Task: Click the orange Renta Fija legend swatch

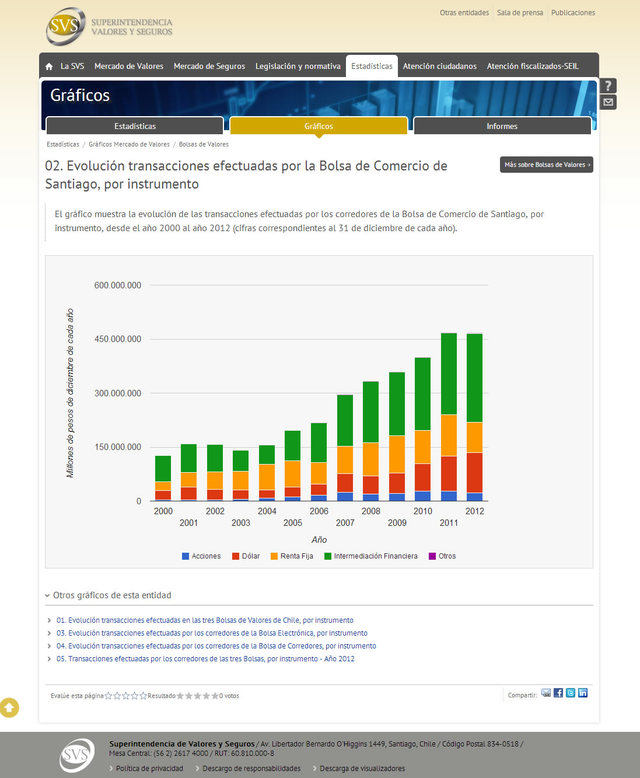Action: tap(274, 556)
